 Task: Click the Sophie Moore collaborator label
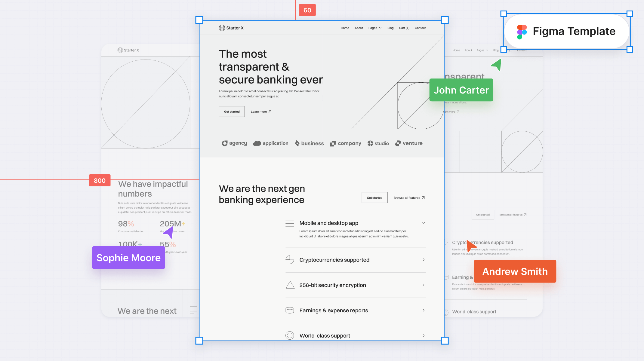[x=128, y=258]
